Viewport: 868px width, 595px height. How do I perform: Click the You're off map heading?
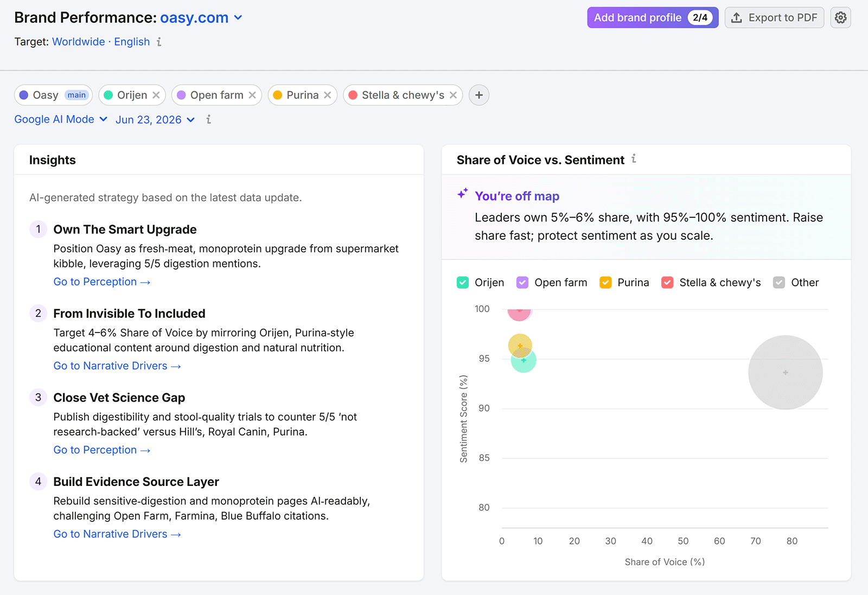[517, 196]
